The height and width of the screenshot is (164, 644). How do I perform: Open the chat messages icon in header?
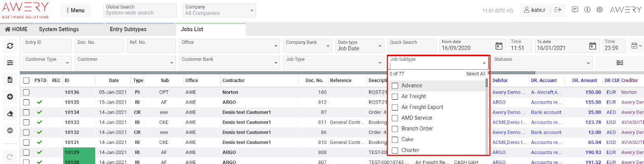tap(575, 10)
